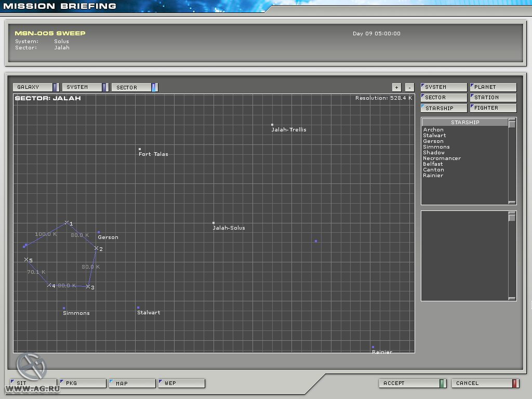
Task: Toggle the PLANET object filter
Action: [x=494, y=87]
